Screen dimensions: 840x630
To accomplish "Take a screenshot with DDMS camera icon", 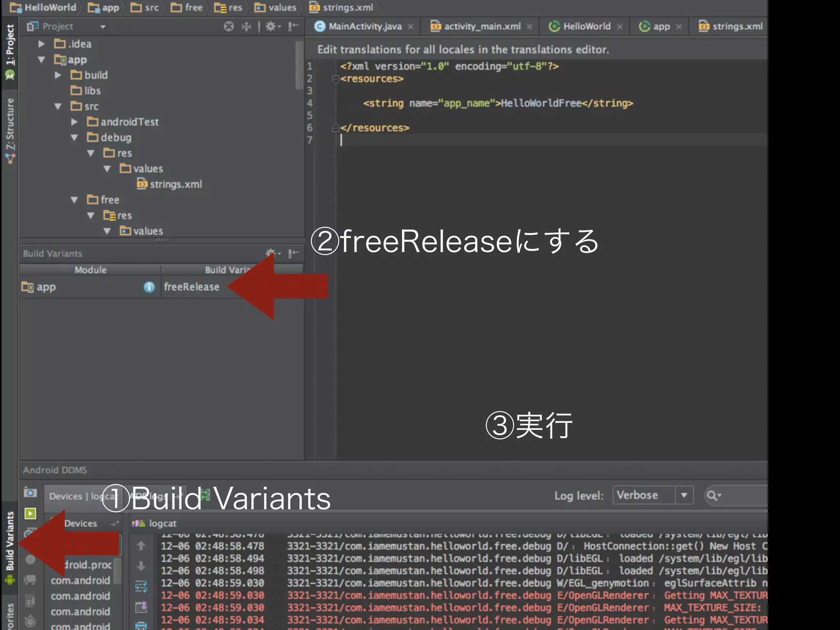I will pos(30,492).
